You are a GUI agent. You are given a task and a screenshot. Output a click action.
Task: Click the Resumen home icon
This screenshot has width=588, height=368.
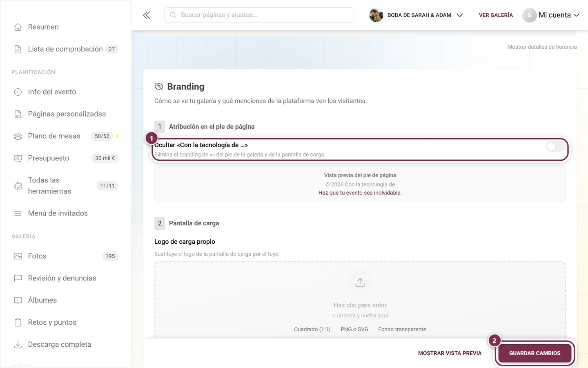(18, 27)
